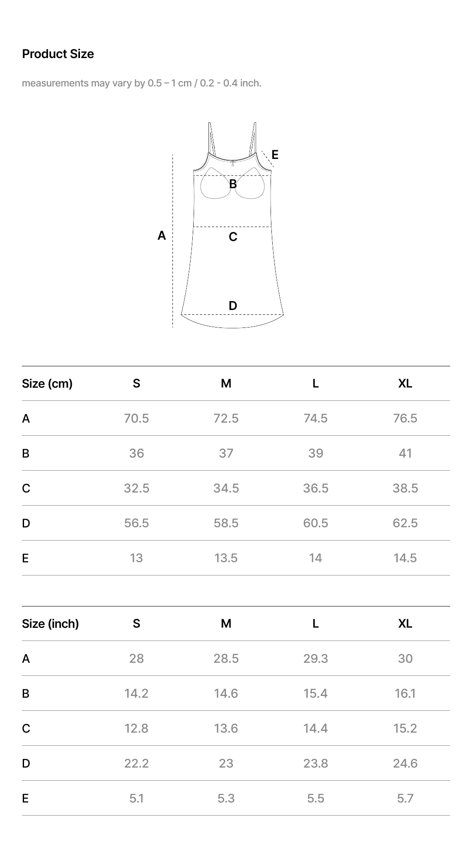Click label C under the waist line
472x868 pixels.
point(233,237)
